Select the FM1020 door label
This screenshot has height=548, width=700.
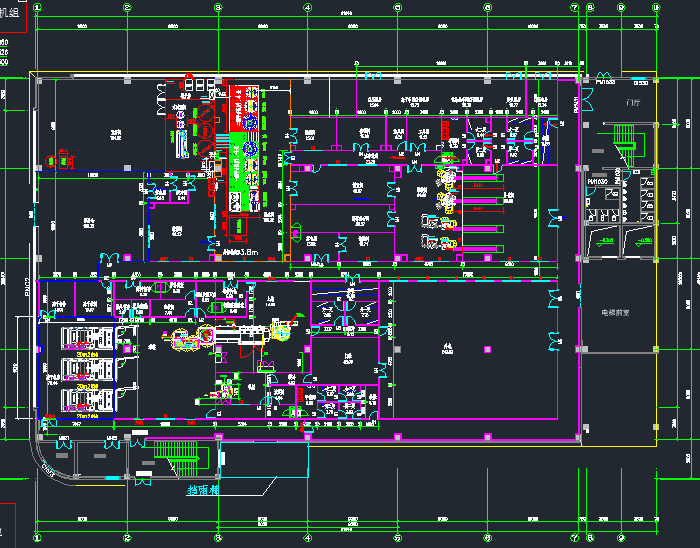point(597,181)
